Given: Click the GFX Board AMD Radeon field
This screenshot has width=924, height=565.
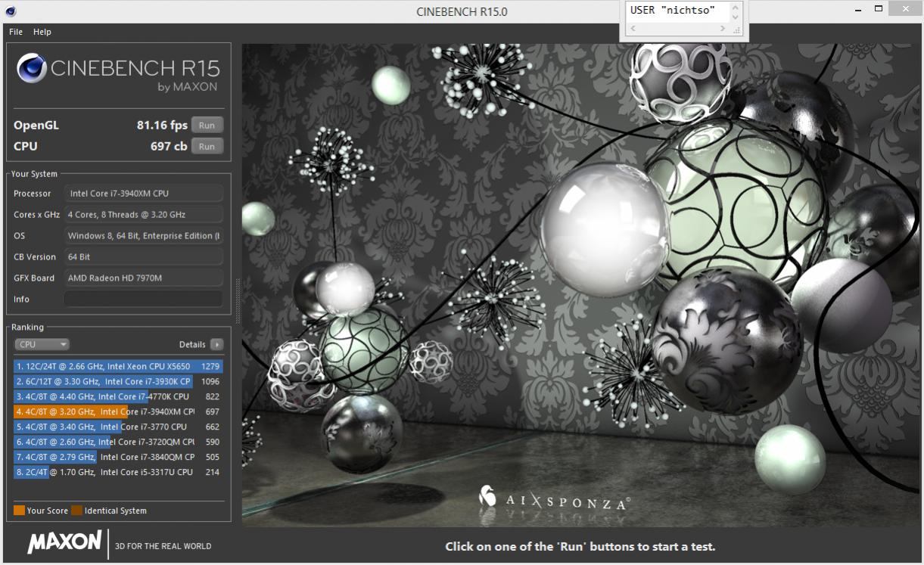Looking at the screenshot, I should coord(144,278).
